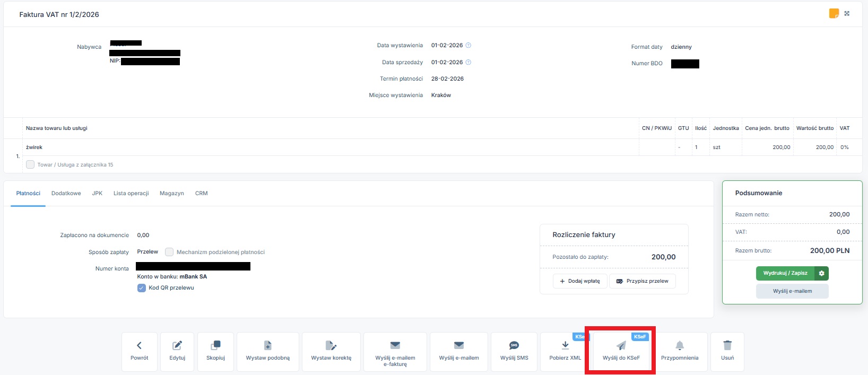Duplicate invoice using Skopiuj icon
This screenshot has height=375, width=868.
pyautogui.click(x=215, y=346)
